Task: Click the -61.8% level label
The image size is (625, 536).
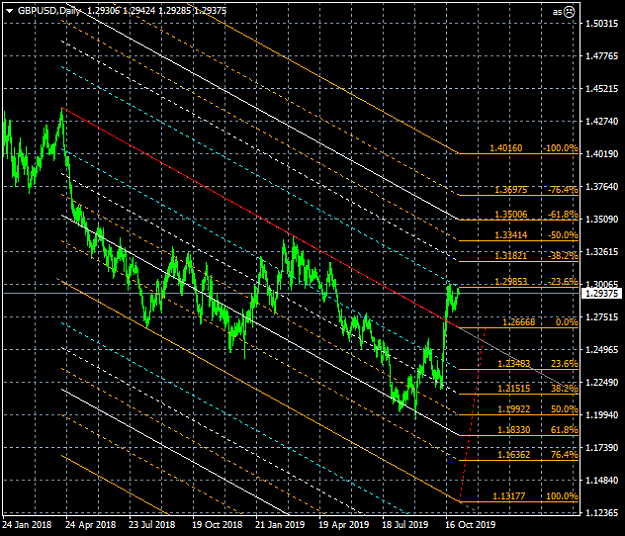Action: [563, 215]
